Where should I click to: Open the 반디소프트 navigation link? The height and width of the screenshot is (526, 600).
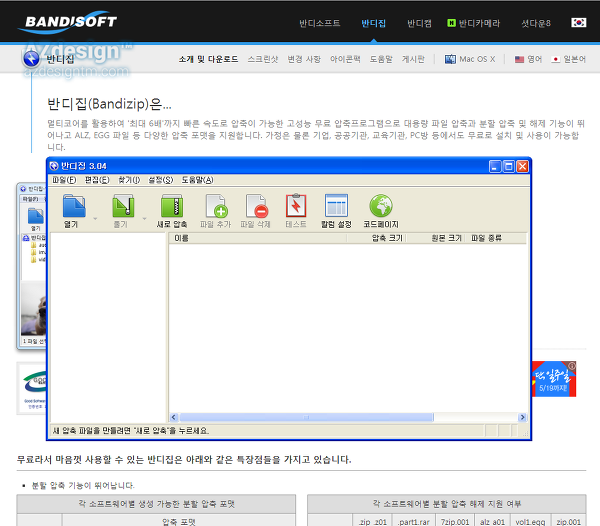(x=320, y=23)
